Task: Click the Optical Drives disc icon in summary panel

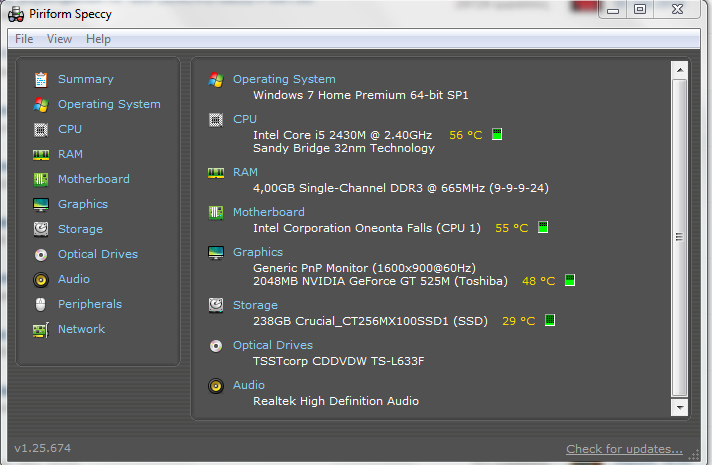Action: point(216,346)
